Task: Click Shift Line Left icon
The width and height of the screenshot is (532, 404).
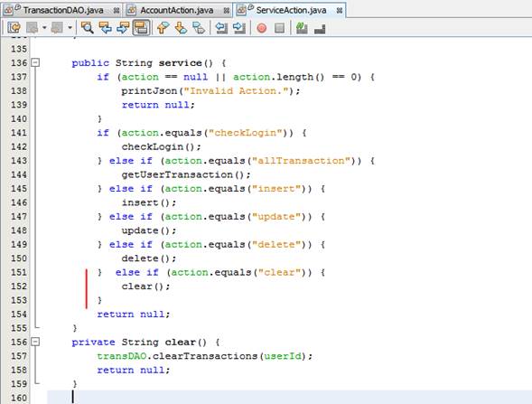Action: tap(221, 28)
